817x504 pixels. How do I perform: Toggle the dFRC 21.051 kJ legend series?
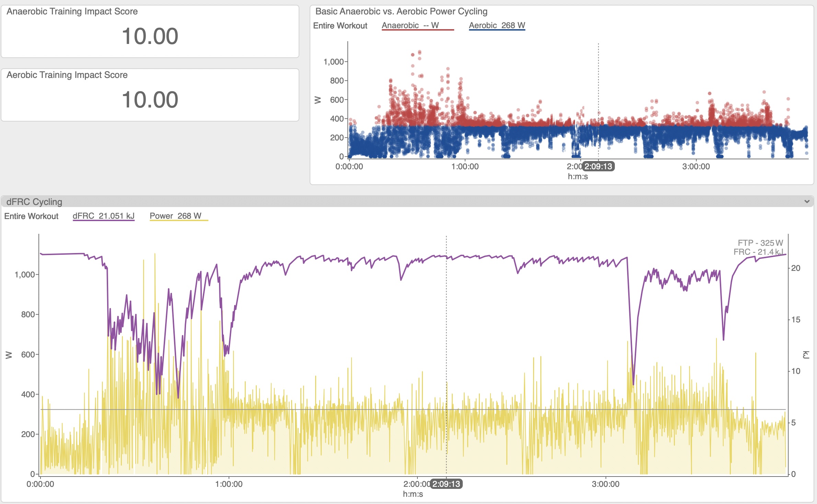click(x=103, y=216)
